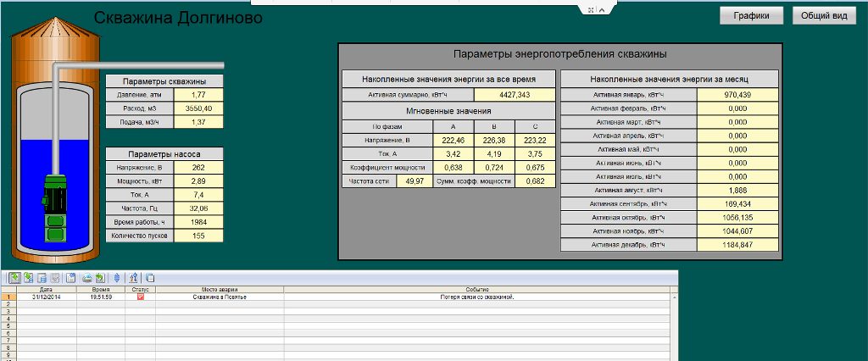Collapse the top bar using the chevron

tap(602, 9)
